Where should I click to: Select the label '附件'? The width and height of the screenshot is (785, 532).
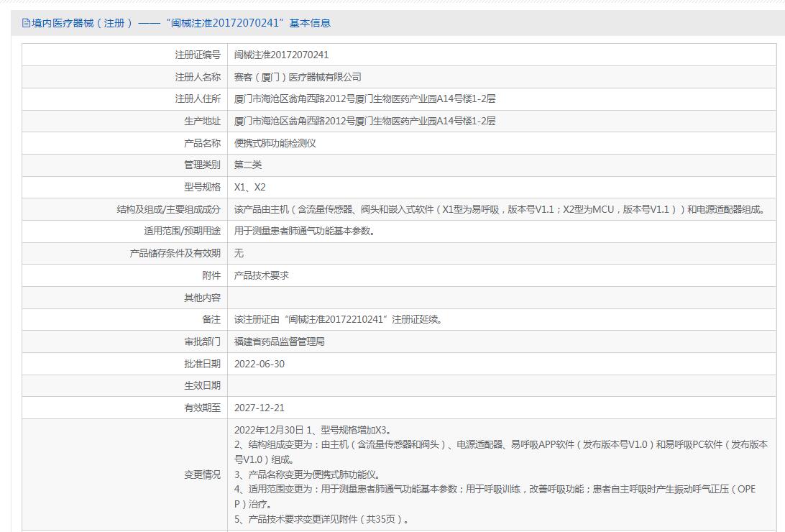pyautogui.click(x=211, y=275)
